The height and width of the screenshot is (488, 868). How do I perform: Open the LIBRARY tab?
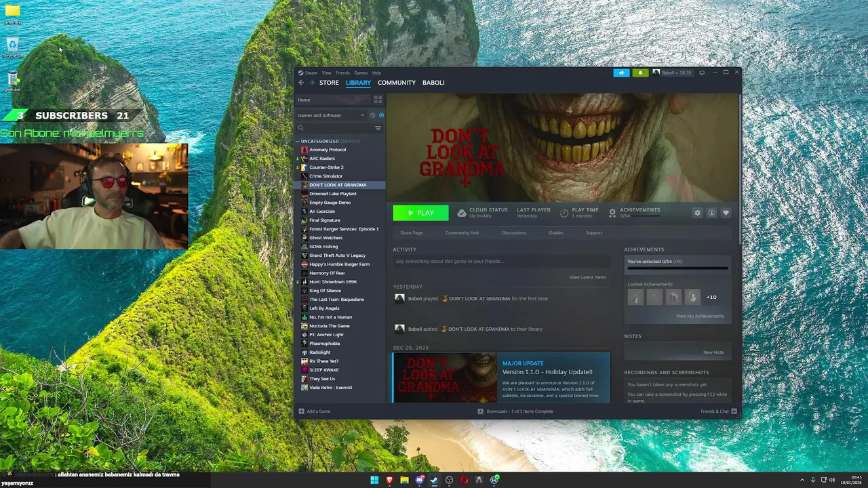(358, 83)
